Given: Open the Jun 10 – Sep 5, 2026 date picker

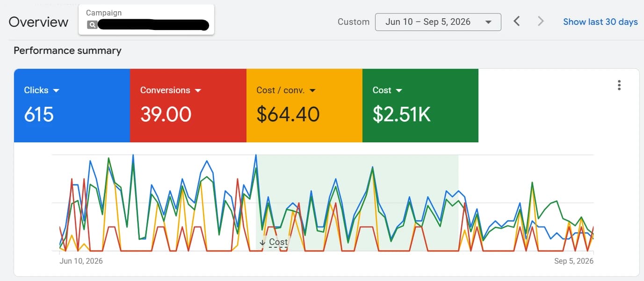Looking at the screenshot, I should 438,22.
